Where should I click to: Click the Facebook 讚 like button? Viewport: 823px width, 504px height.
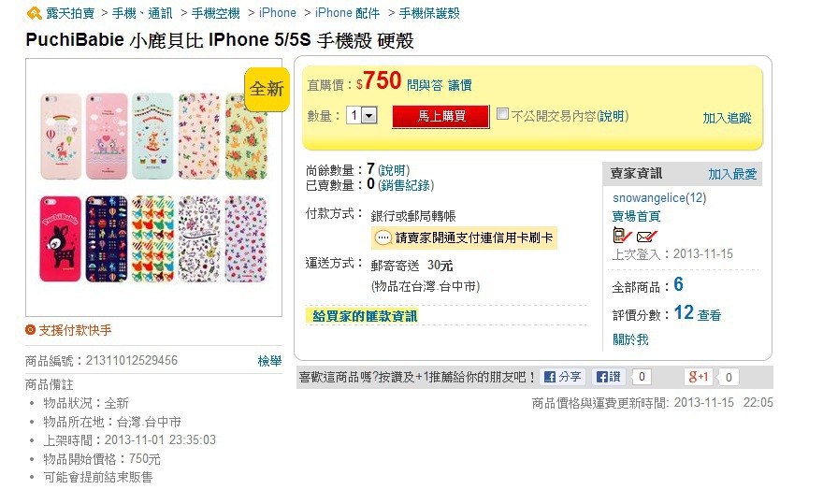(x=608, y=377)
